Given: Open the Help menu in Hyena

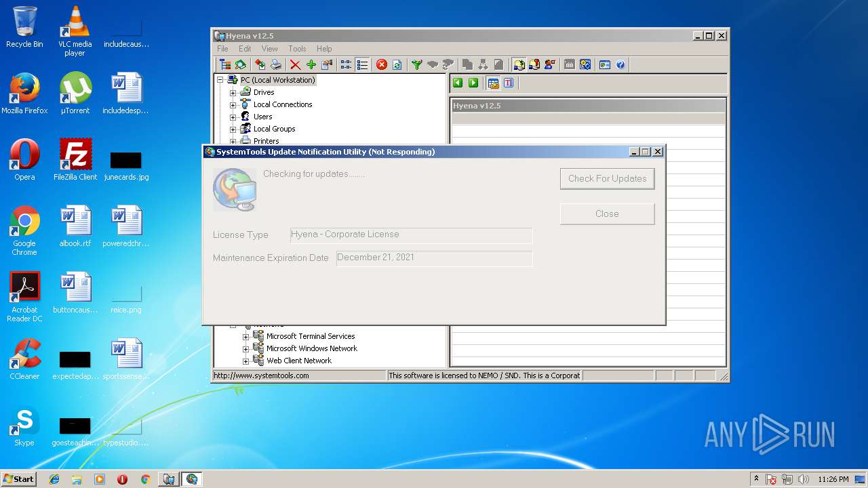Looking at the screenshot, I should [324, 49].
